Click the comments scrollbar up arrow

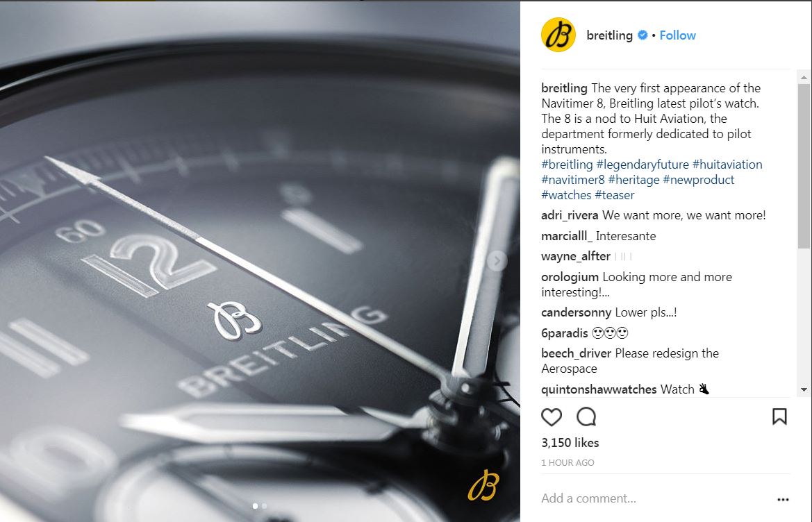pyautogui.click(x=804, y=77)
